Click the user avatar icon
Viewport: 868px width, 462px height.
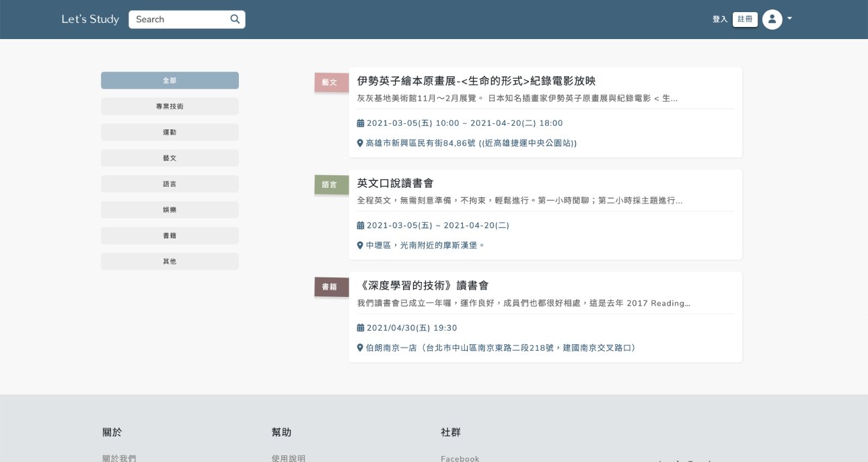pyautogui.click(x=772, y=20)
